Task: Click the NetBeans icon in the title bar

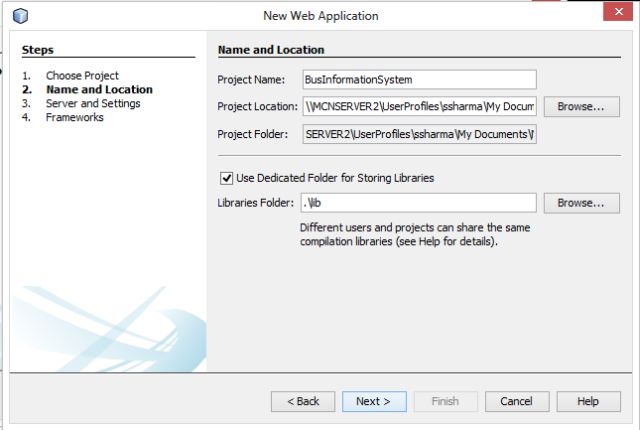Action: pos(21,15)
